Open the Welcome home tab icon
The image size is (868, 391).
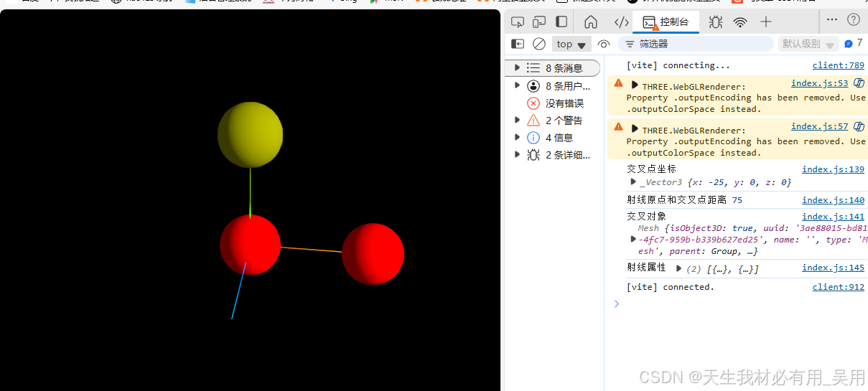tap(590, 22)
